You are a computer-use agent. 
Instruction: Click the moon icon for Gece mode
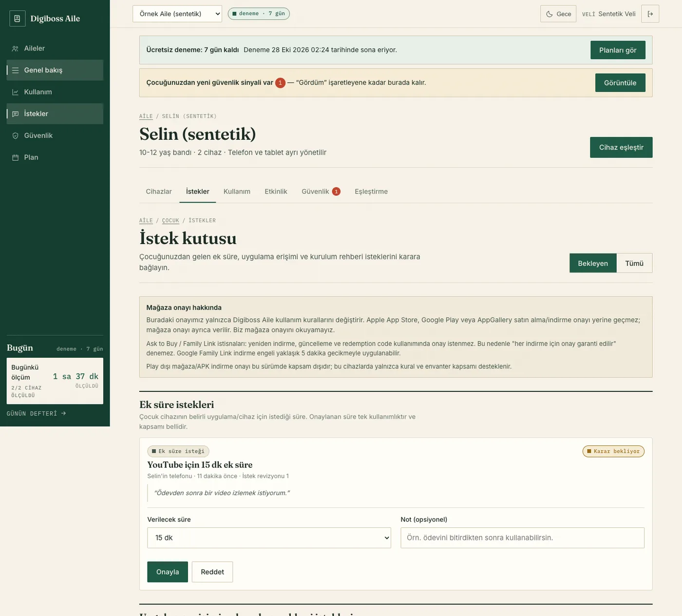[549, 14]
